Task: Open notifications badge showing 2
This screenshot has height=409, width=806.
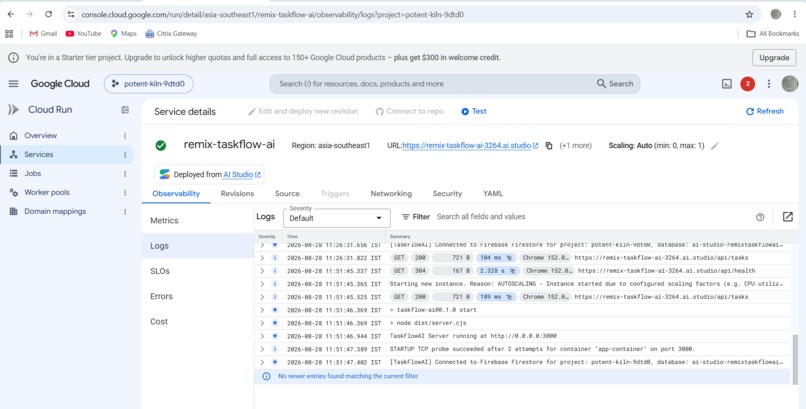Action: pos(747,84)
